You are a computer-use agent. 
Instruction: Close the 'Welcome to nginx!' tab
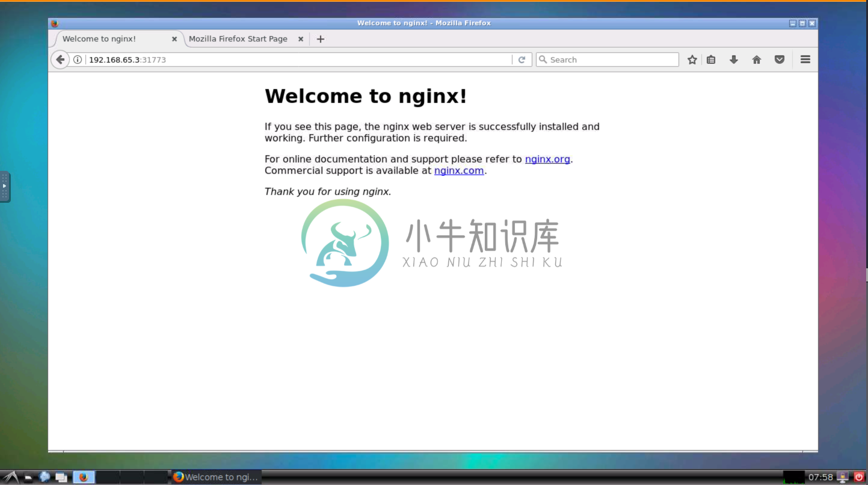174,39
